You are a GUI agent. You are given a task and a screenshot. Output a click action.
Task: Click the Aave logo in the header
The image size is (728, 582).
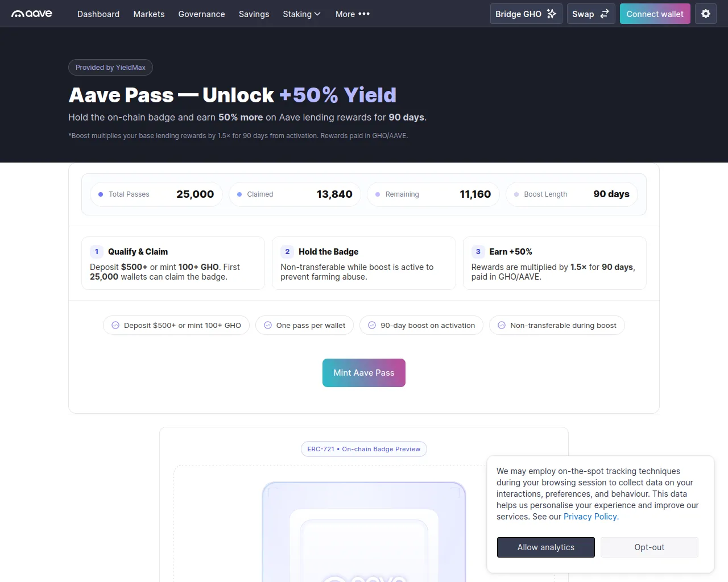pos(32,14)
